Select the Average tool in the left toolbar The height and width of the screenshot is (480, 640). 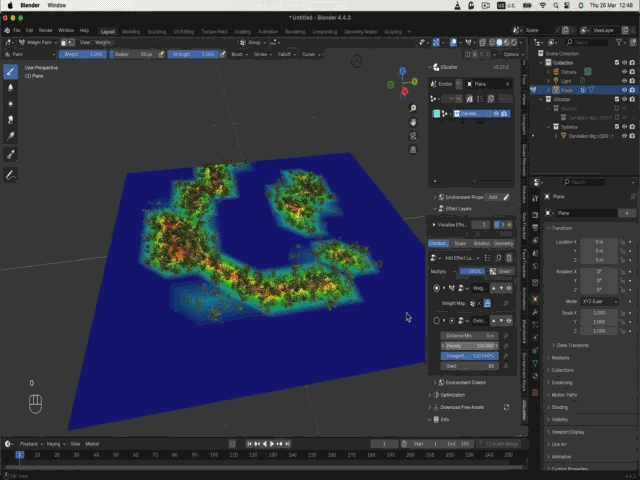pyautogui.click(x=11, y=104)
